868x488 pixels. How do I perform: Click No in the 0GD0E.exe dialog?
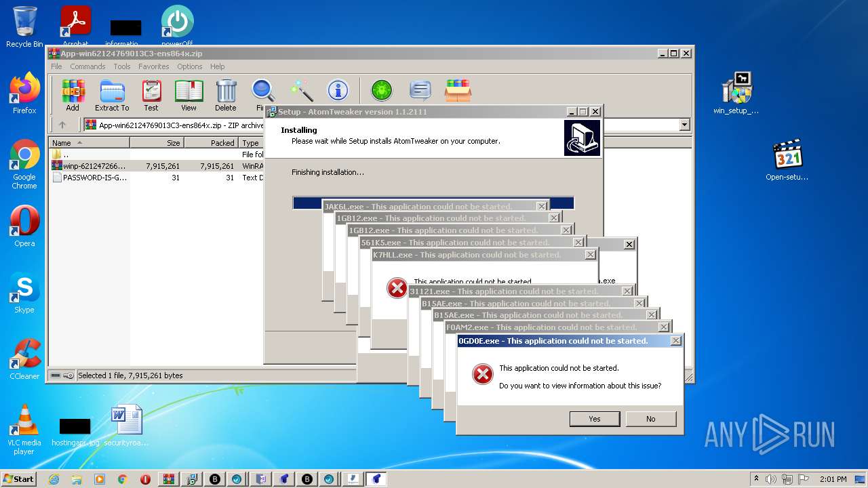coord(651,419)
